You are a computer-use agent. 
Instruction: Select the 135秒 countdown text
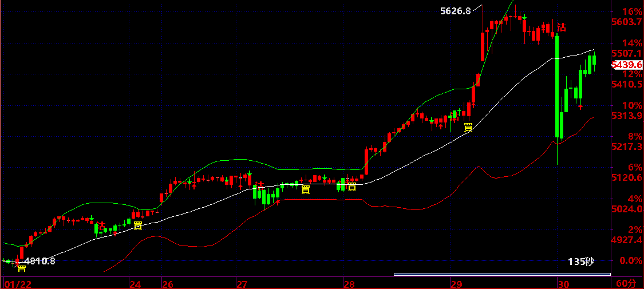pos(581,262)
